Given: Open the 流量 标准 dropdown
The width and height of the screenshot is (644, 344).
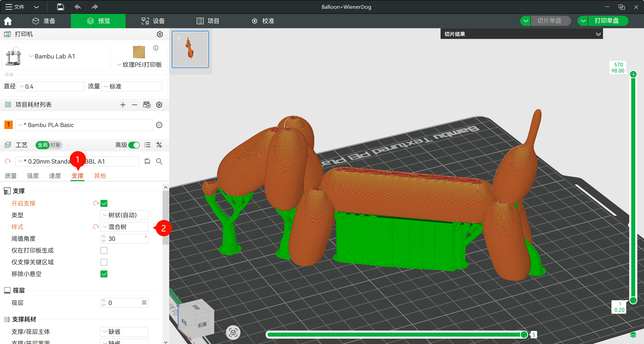Looking at the screenshot, I should click(x=132, y=86).
